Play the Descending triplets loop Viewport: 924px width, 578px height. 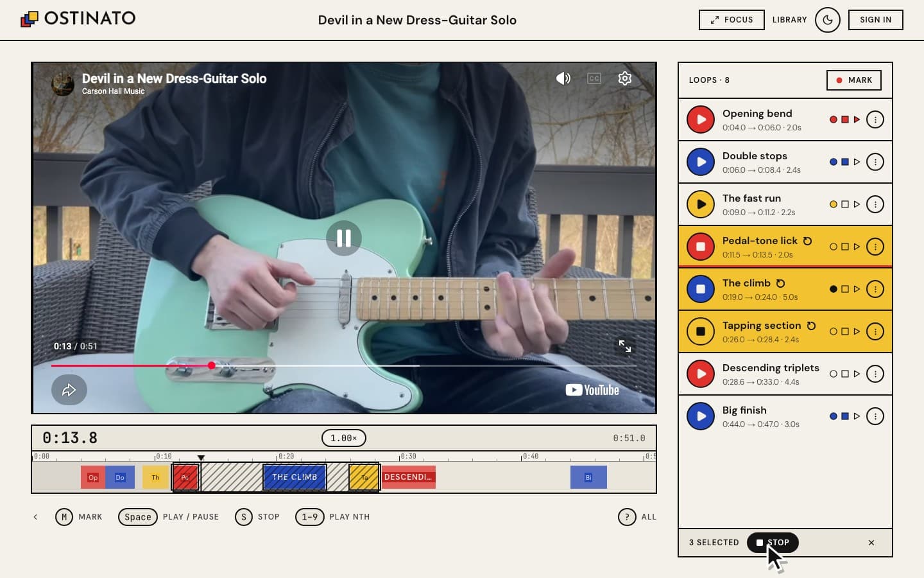701,374
